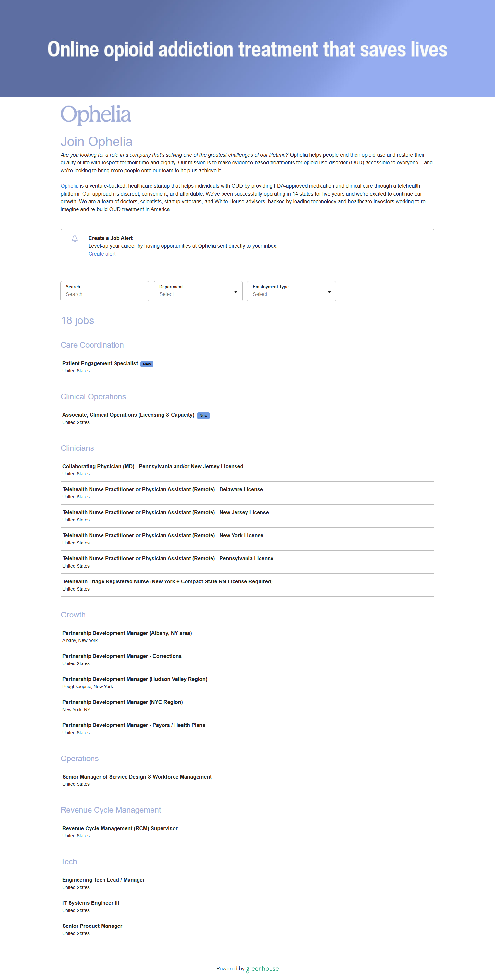Image resolution: width=495 pixels, height=980 pixels.
Task: Open the Telehealth Triage Registered Nurse job
Action: click(247, 585)
